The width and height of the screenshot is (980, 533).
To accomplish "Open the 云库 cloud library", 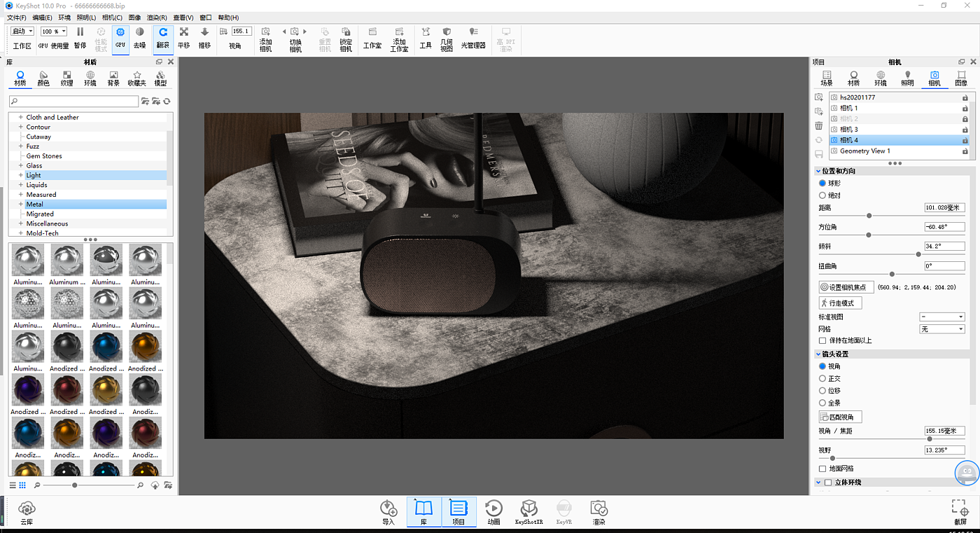I will pyautogui.click(x=27, y=511).
